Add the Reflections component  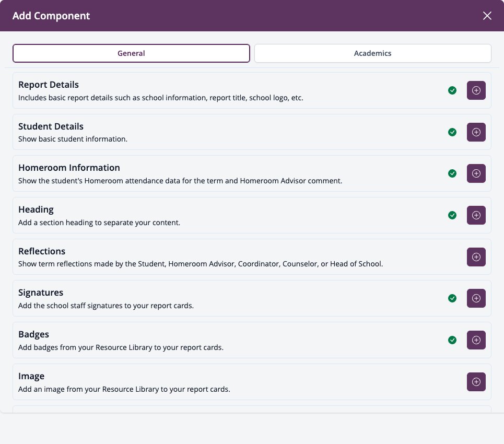point(476,257)
